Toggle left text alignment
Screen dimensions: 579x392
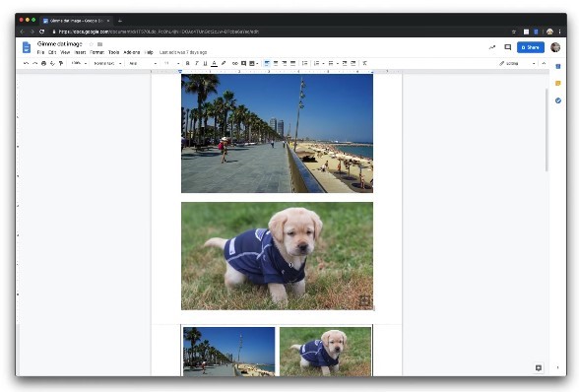pos(267,64)
